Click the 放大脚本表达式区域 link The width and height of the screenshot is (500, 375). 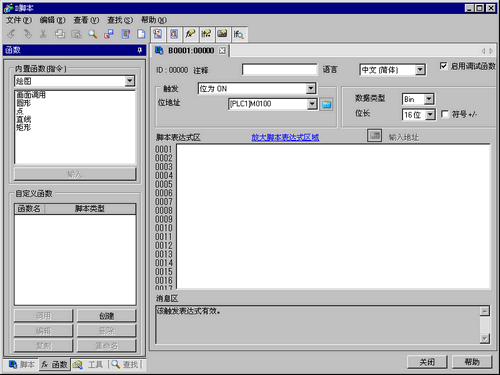[x=285, y=137]
